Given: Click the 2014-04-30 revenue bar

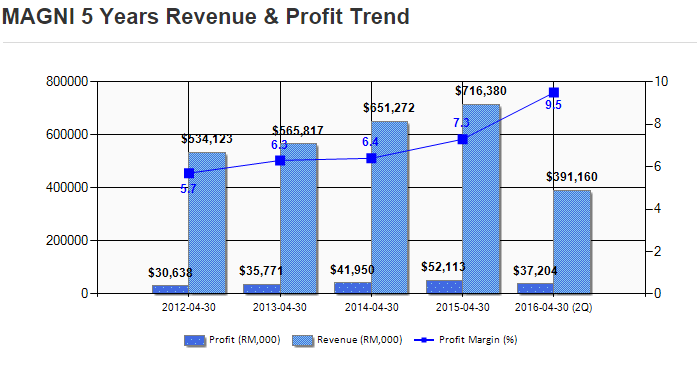Looking at the screenshot, I should point(389,207).
